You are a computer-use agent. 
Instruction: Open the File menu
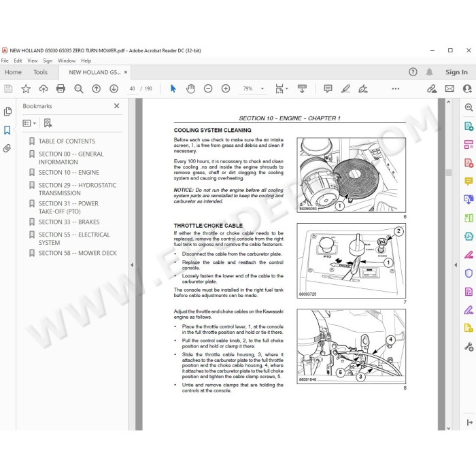5,61
